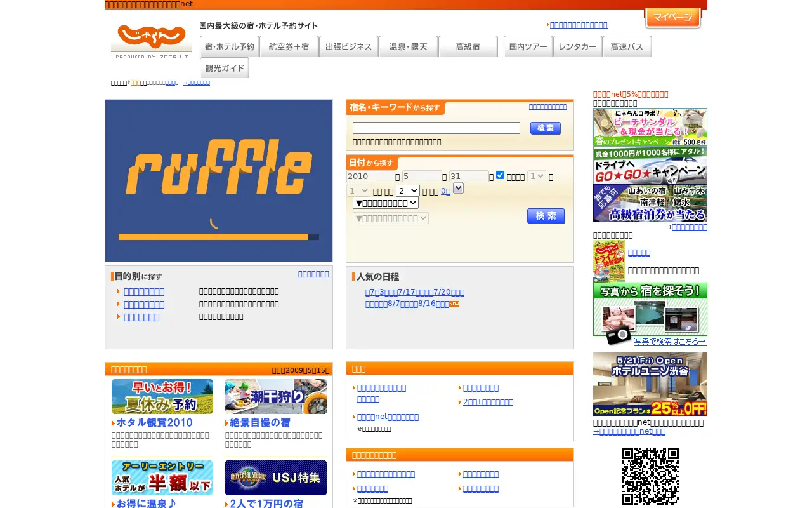Click the small arrow dropdown after 0 link
Screen dimensions: 812x508
(x=458, y=188)
